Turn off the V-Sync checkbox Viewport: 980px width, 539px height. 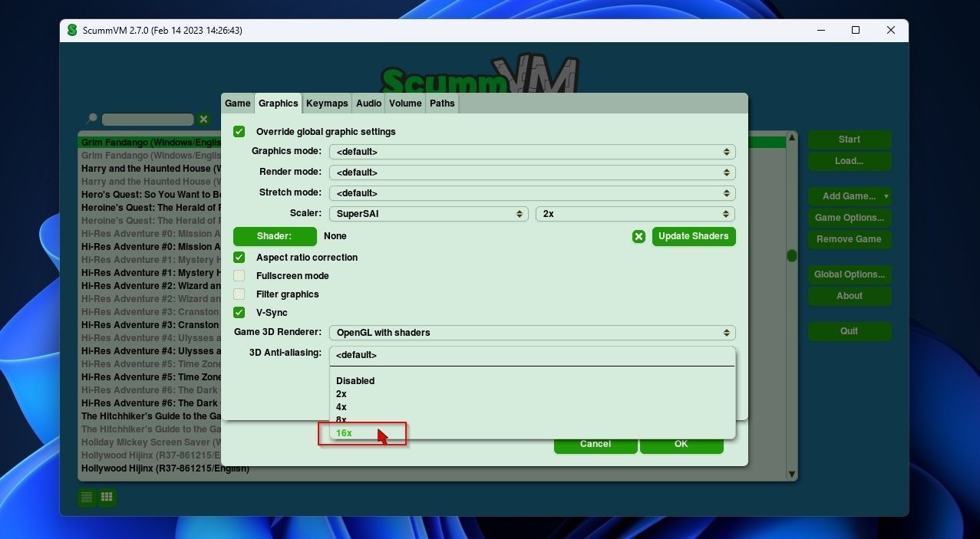pos(239,313)
